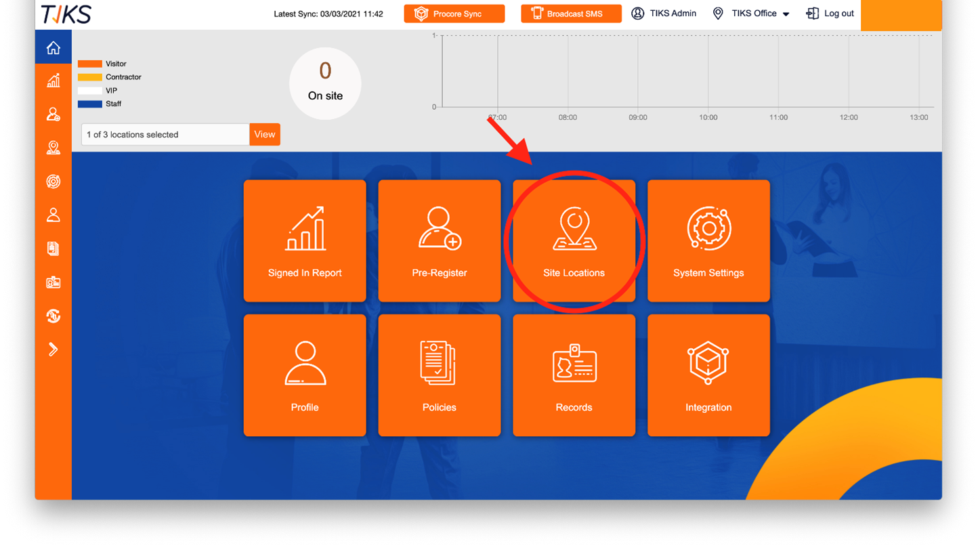
Task: Open the Home dashboard from the sidebar
Action: click(53, 47)
